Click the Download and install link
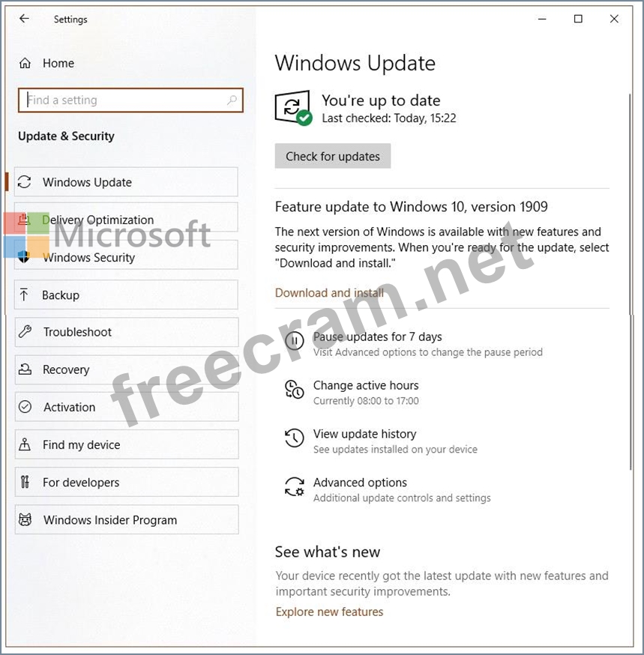 (x=329, y=293)
